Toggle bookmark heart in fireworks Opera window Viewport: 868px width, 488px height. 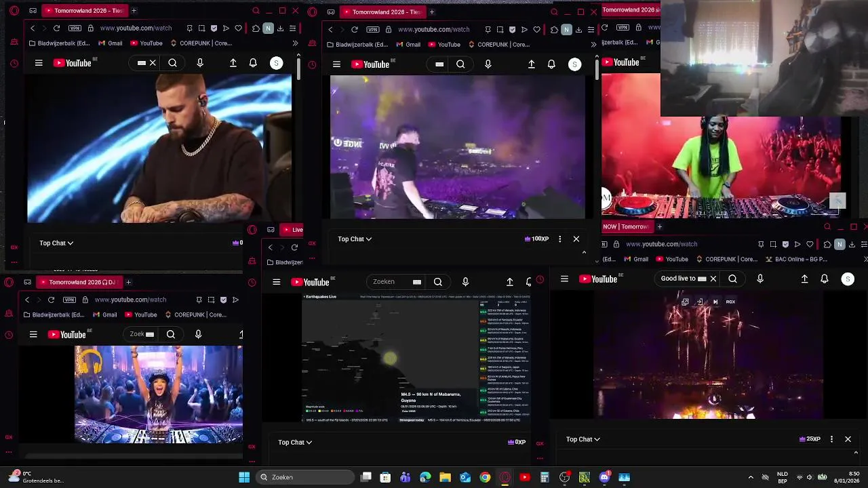[x=810, y=244]
